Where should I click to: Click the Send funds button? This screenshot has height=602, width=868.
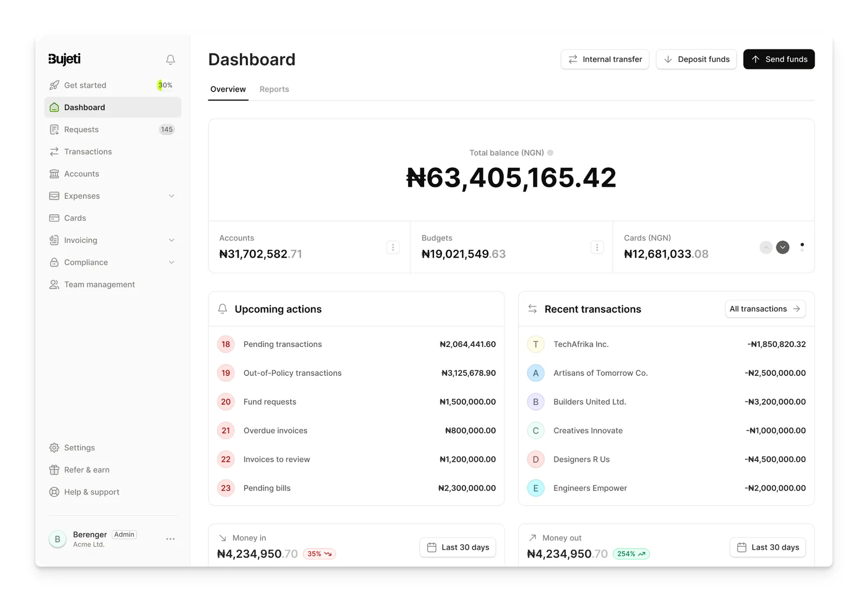pos(779,59)
